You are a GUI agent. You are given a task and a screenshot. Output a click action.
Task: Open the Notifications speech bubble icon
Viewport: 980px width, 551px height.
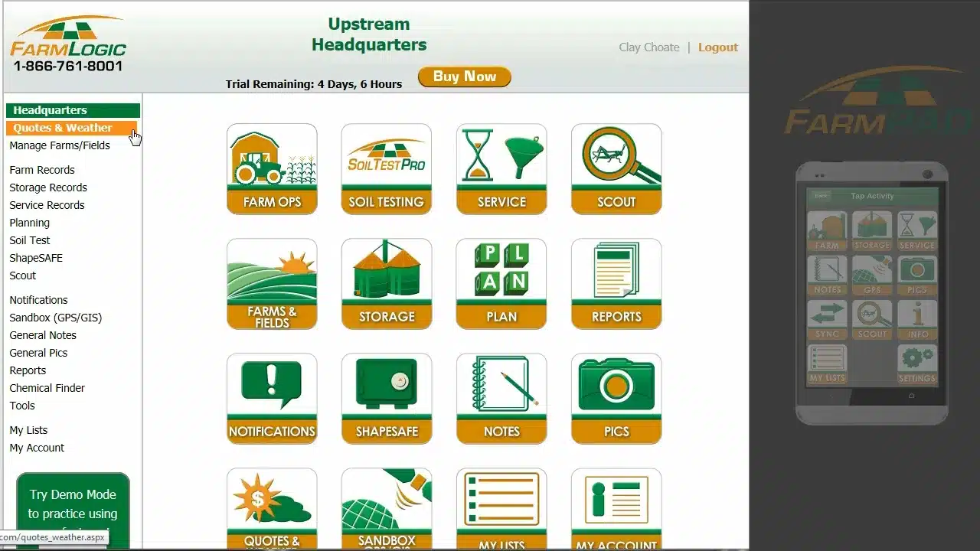click(x=272, y=398)
